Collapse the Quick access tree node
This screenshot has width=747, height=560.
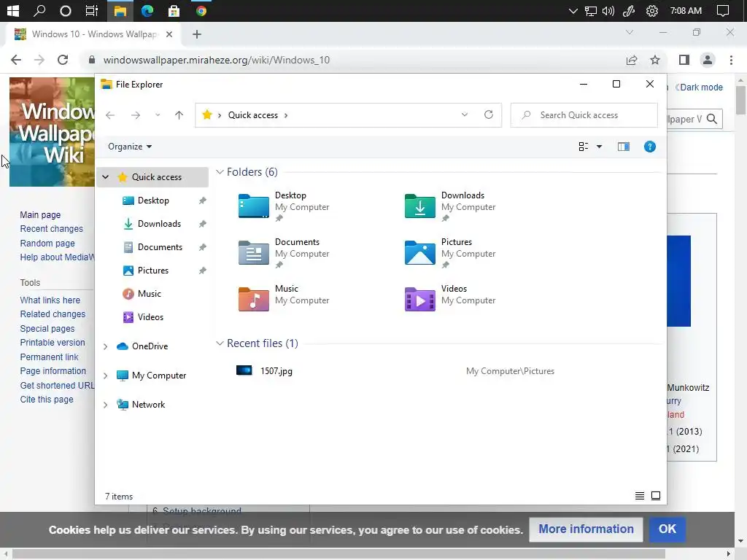105,176
